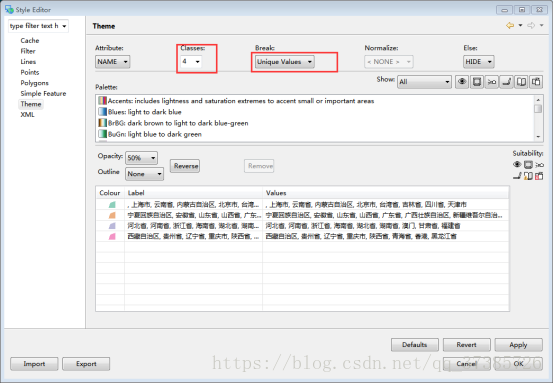This screenshot has width=553, height=383.
Task: Open the Show dropdown set to All
Action: (x=424, y=82)
